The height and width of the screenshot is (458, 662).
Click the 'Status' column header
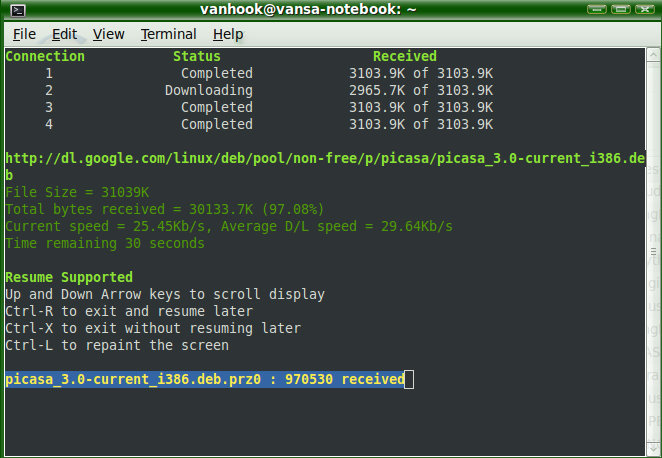click(197, 57)
